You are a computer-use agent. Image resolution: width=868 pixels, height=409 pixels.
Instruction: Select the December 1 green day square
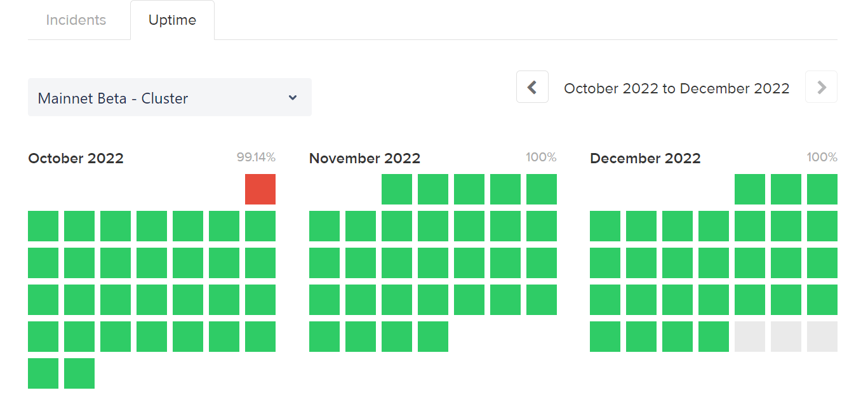pyautogui.click(x=750, y=189)
